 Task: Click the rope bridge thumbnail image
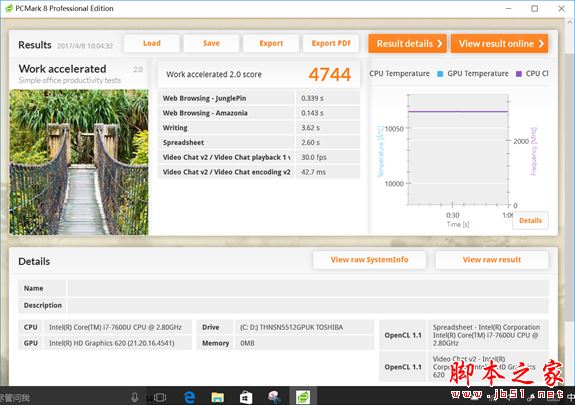pos(79,162)
